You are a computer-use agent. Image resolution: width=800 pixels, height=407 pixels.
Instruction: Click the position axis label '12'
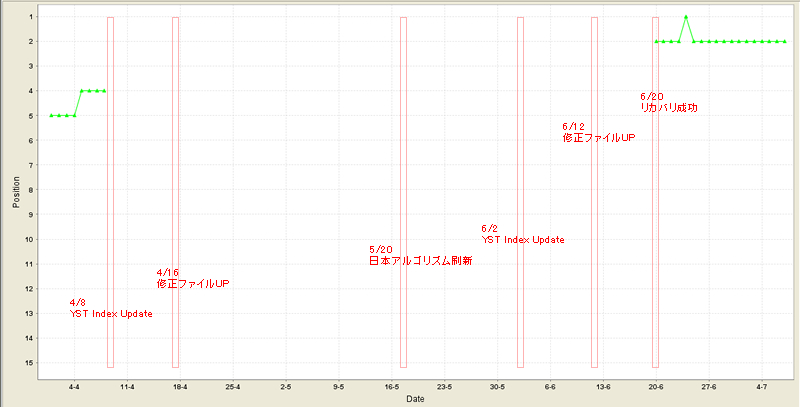pyautogui.click(x=29, y=289)
